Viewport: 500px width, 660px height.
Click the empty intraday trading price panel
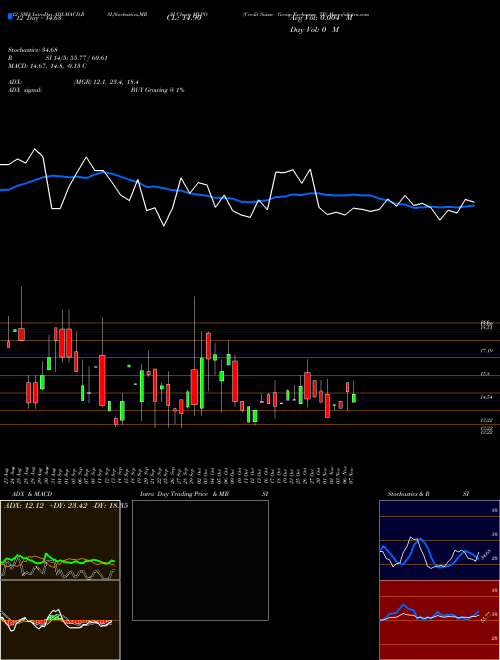coord(200,560)
